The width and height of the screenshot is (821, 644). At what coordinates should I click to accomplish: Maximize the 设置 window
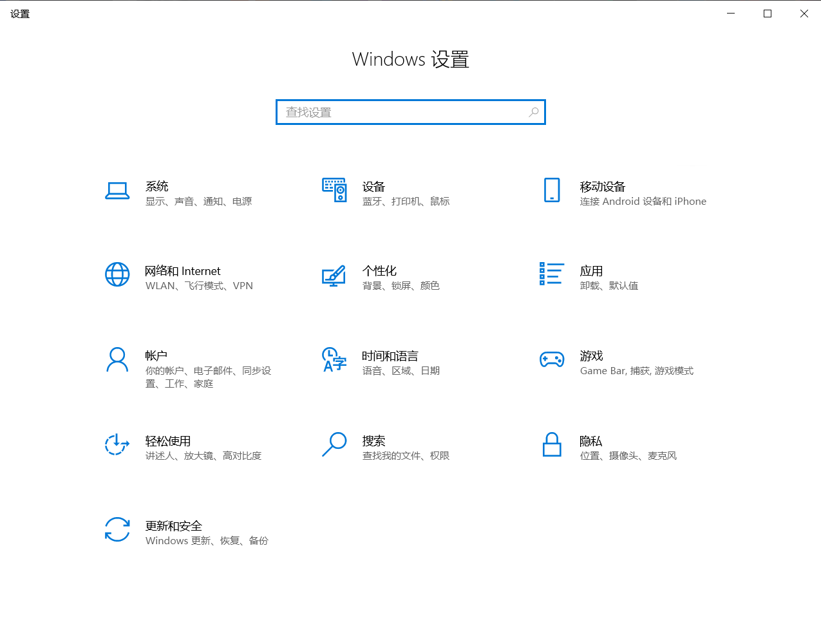tap(768, 14)
